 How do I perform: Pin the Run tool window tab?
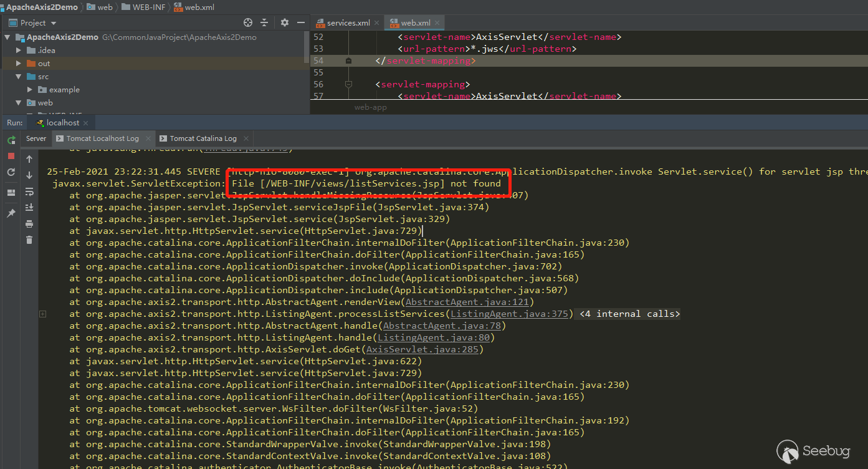click(11, 213)
